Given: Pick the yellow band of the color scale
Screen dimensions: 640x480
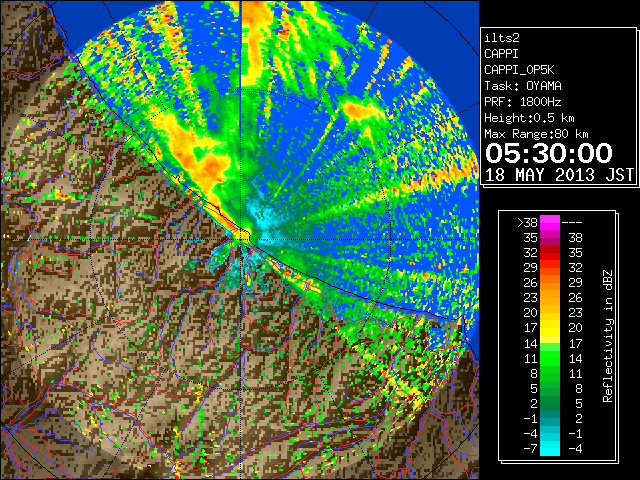Looking at the screenshot, I should [550, 328].
